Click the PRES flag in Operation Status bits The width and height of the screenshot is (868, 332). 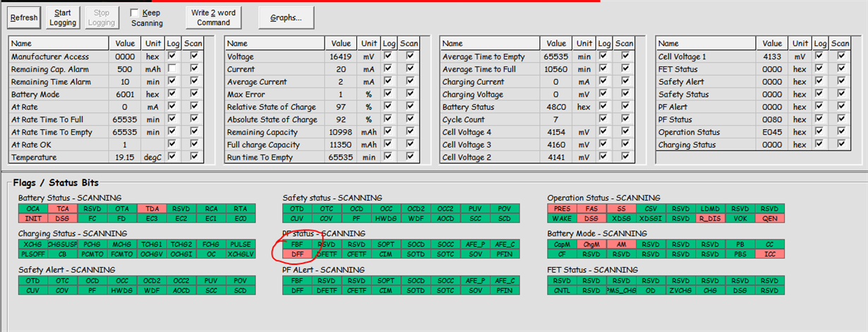[x=562, y=209]
